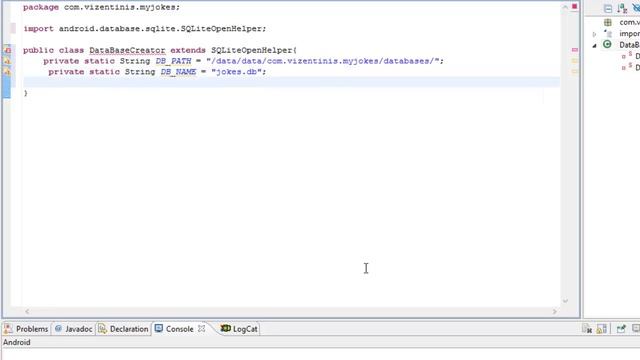Image resolution: width=640 pixels, height=360 pixels.
Task: Click the package com.vizentinis.myjokes line
Action: [101, 7]
